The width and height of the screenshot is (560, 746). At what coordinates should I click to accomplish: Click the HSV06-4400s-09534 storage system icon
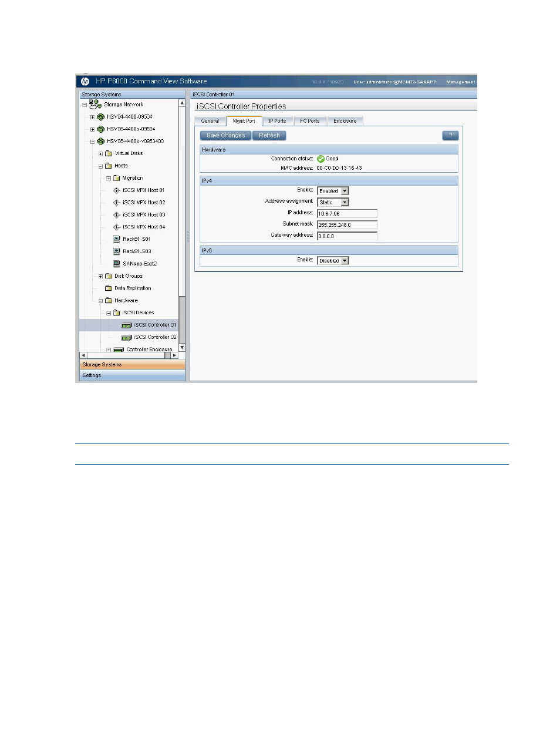pyautogui.click(x=100, y=129)
